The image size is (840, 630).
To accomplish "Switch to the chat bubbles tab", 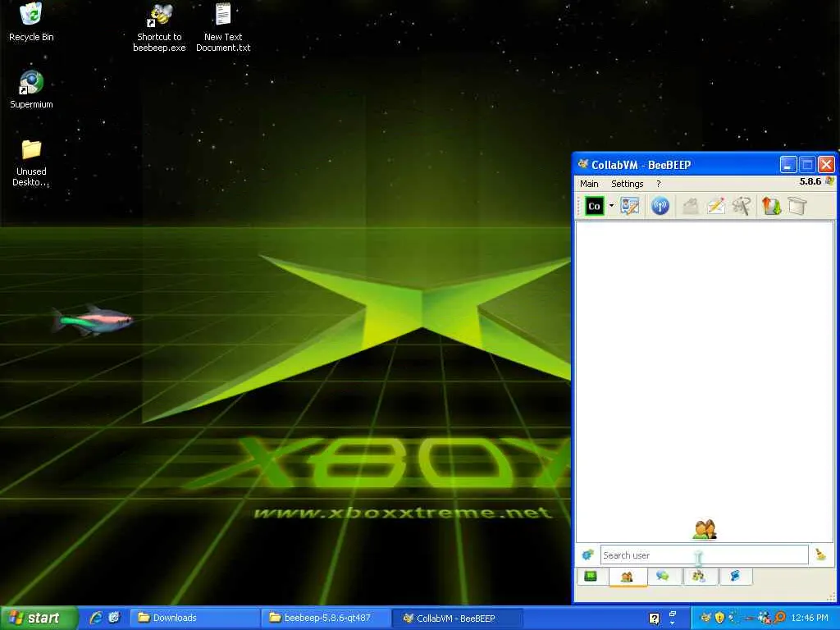I will [663, 577].
